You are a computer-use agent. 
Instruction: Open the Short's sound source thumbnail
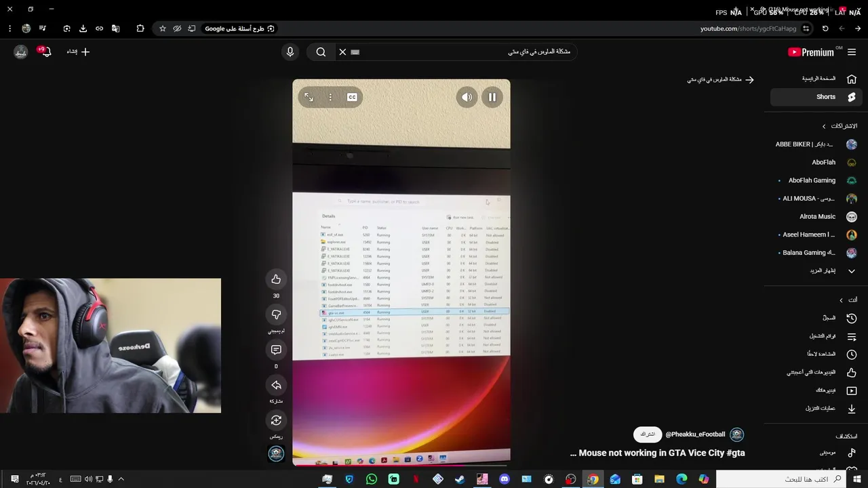pyautogui.click(x=276, y=453)
